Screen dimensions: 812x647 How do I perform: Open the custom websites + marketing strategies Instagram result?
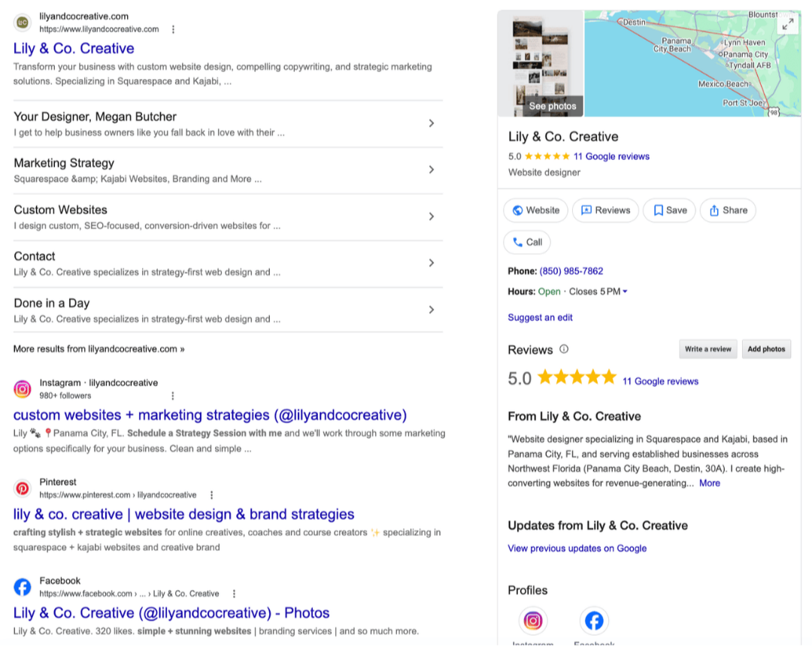pyautogui.click(x=210, y=415)
